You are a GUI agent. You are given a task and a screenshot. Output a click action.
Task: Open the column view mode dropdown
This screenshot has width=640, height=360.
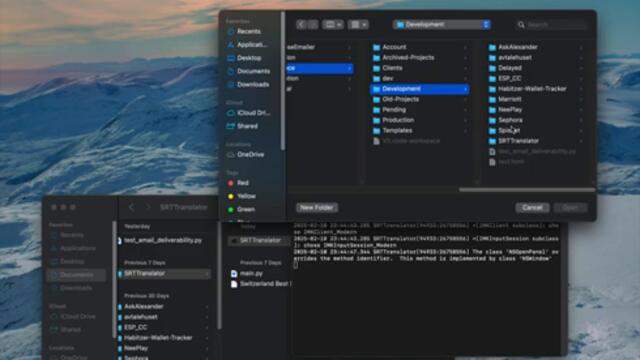point(333,24)
